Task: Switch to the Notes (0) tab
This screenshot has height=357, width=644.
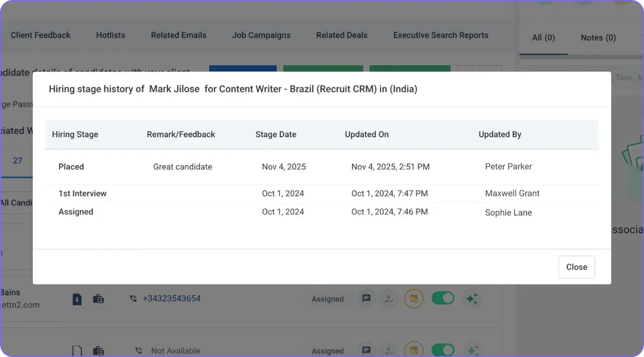Action: 597,38
